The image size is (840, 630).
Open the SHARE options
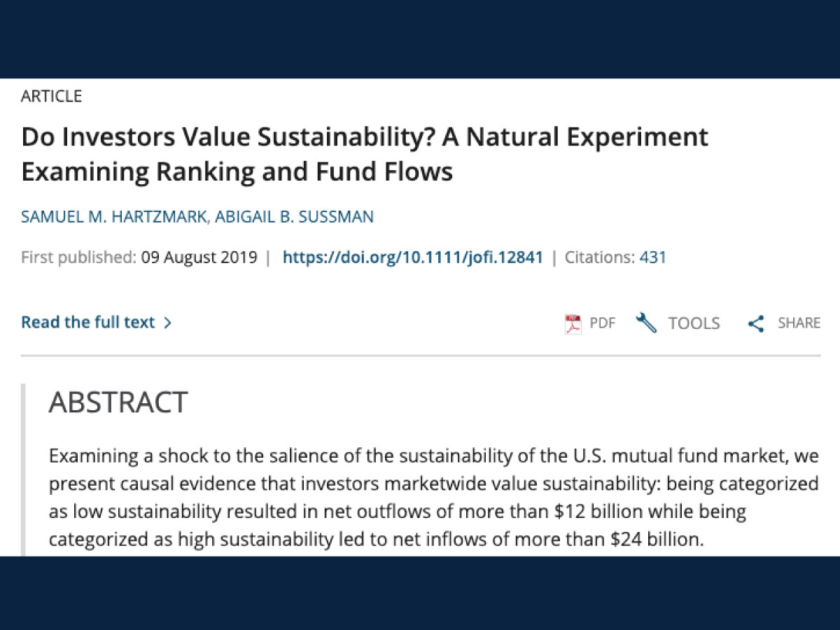point(799,323)
